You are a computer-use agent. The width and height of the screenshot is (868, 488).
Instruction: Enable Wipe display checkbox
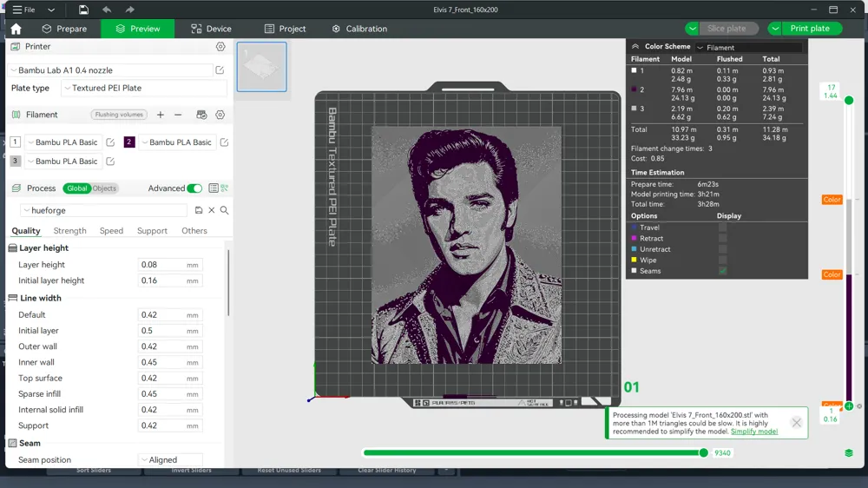pyautogui.click(x=722, y=260)
